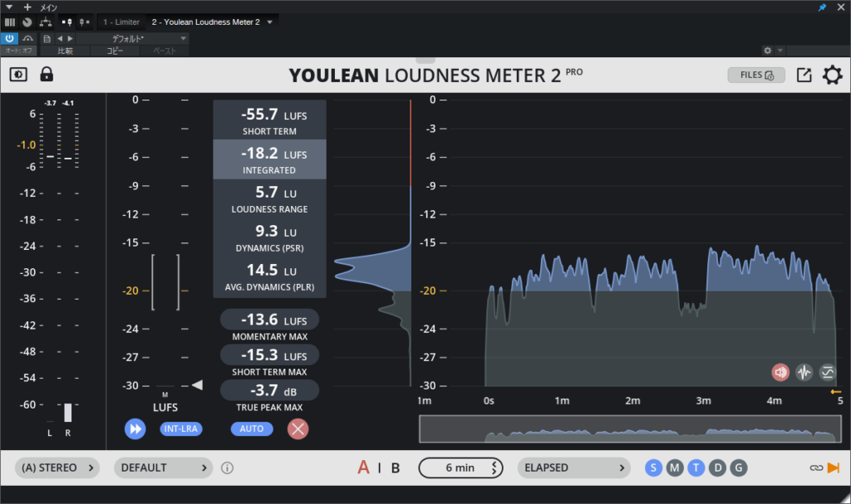
Task: Open the DEFAULT preset selector
Action: tap(163, 467)
